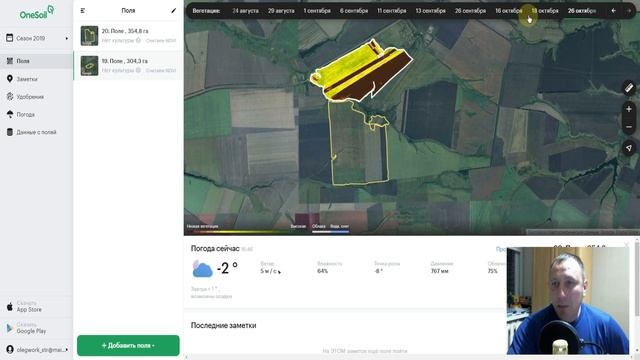
Task: Open Данные с полей in sidebar
Action: 36,132
